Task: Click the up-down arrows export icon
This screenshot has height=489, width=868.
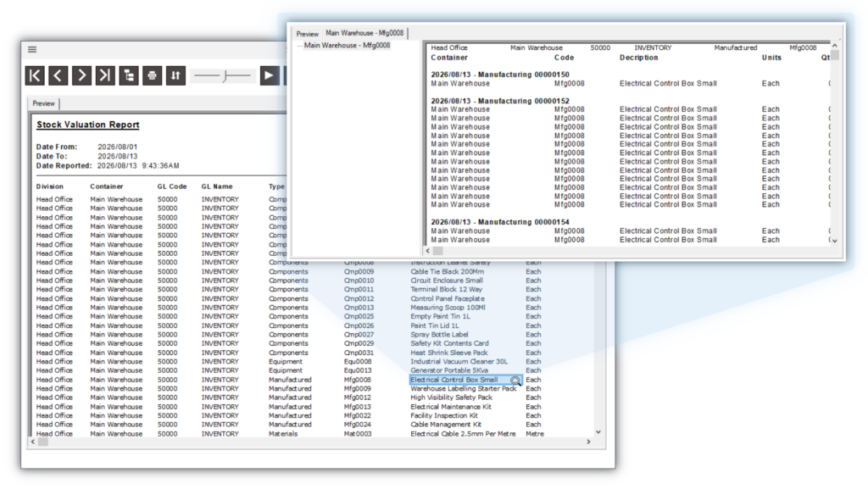Action: pos(175,75)
